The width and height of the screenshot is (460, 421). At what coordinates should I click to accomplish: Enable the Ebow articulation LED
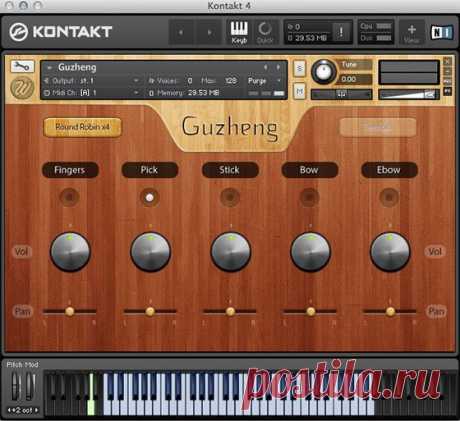point(389,197)
